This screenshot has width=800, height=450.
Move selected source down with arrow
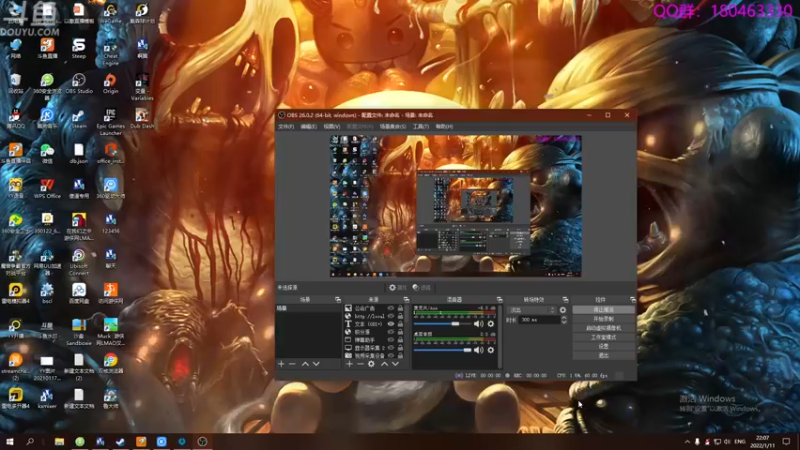coord(395,364)
